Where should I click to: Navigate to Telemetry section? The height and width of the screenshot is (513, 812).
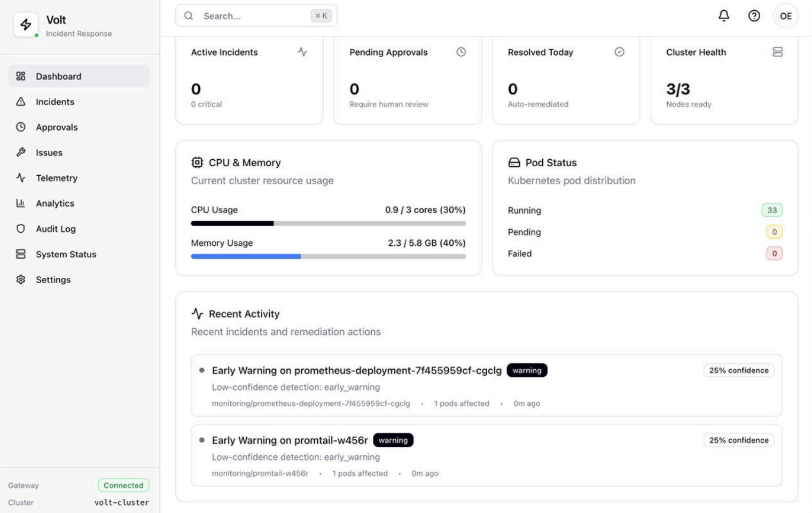pyautogui.click(x=57, y=178)
